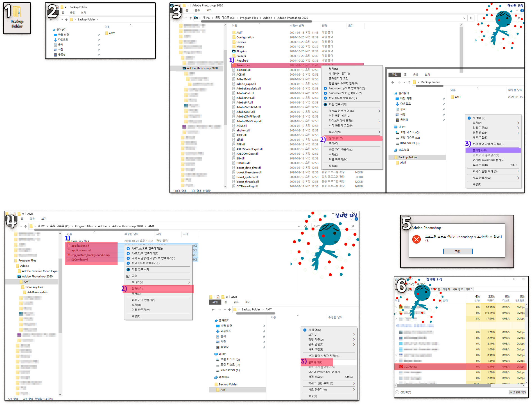
Task: Open recent locations dropdown in Photoshop 2020 window
Action: click(186, 18)
